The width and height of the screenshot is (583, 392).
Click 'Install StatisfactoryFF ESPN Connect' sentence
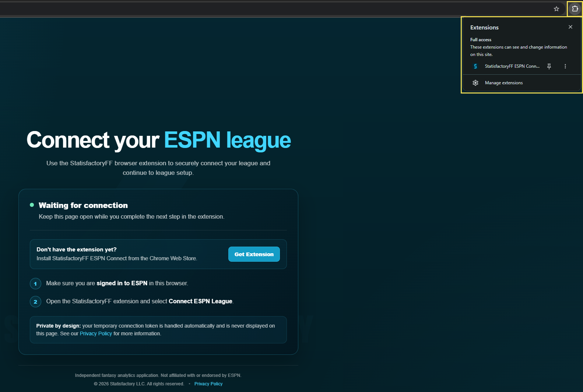pyautogui.click(x=117, y=258)
